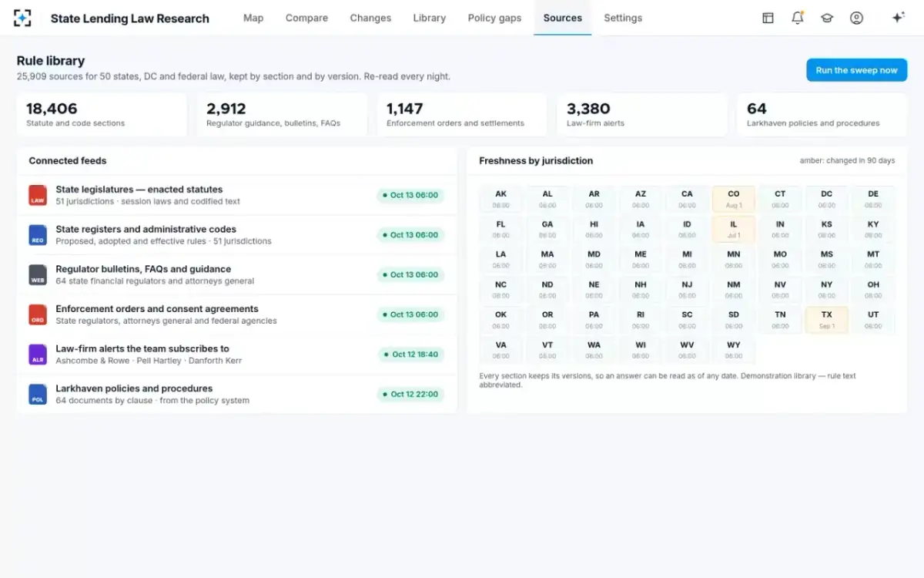The image size is (924, 578).
Task: Click the grey WEB feed icon
Action: tap(38, 275)
